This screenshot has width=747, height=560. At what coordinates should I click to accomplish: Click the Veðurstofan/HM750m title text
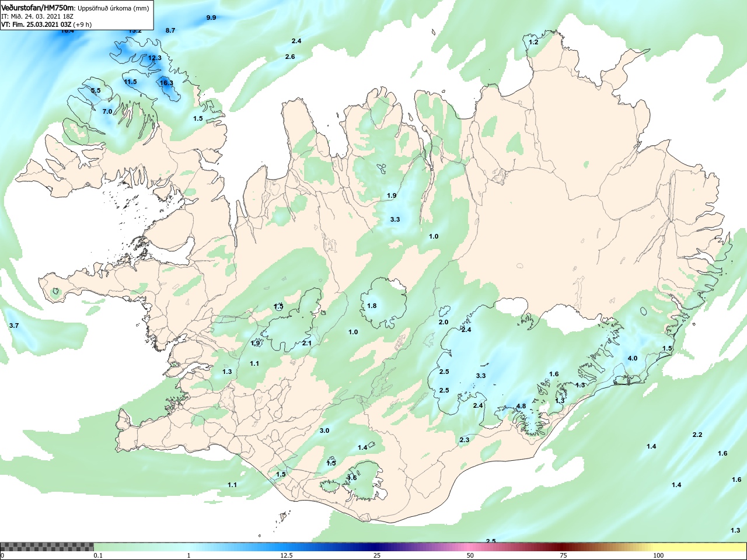38,8
